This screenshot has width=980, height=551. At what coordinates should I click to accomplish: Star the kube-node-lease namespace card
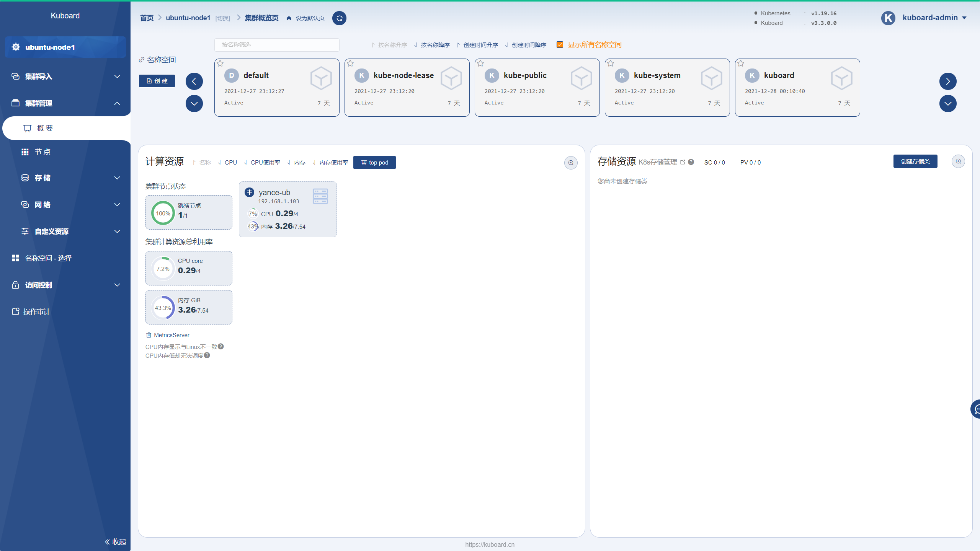[350, 64]
